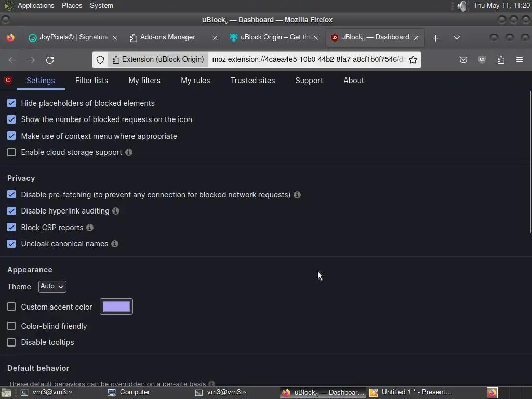Click the volume speaker icon in panel
The height and width of the screenshot is (399, 532).
[462, 6]
